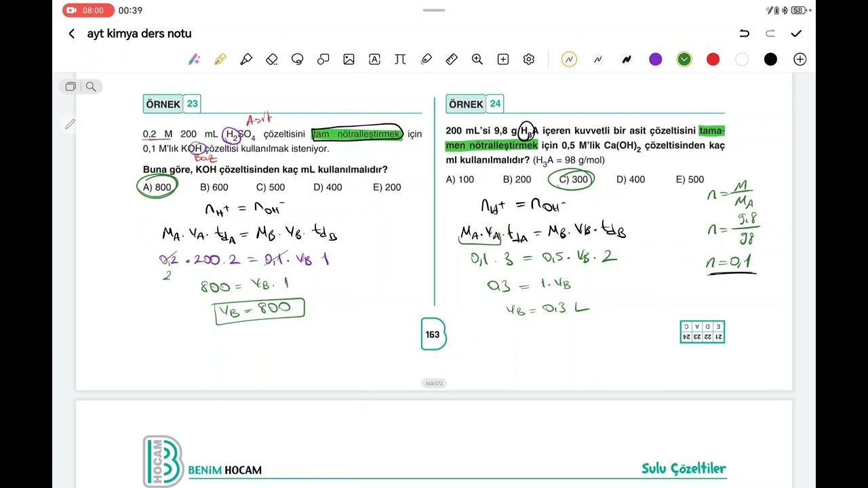The image size is (868, 488).
Task: Tap answer option B) 600
Action: click(214, 187)
